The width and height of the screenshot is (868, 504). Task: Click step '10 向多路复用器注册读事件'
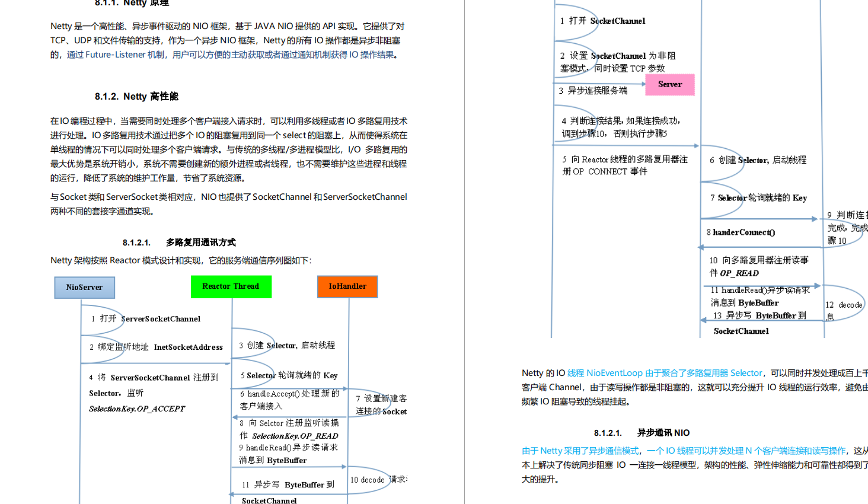(x=759, y=266)
